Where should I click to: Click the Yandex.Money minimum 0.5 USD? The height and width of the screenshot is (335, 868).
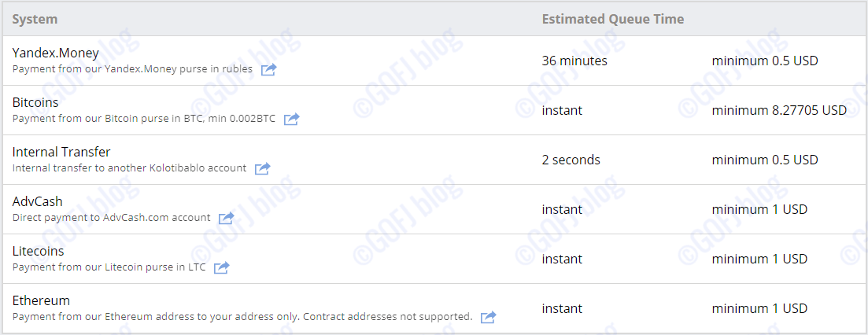(765, 61)
